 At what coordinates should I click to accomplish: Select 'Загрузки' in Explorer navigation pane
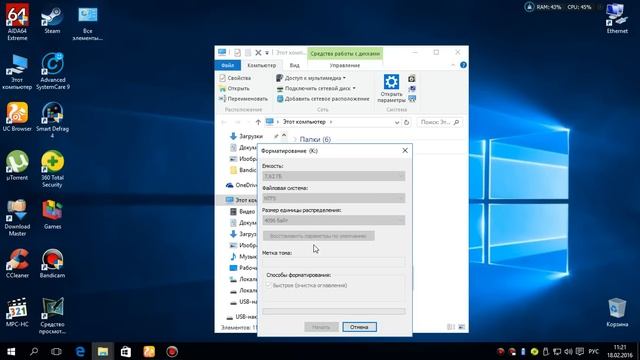tap(246, 136)
